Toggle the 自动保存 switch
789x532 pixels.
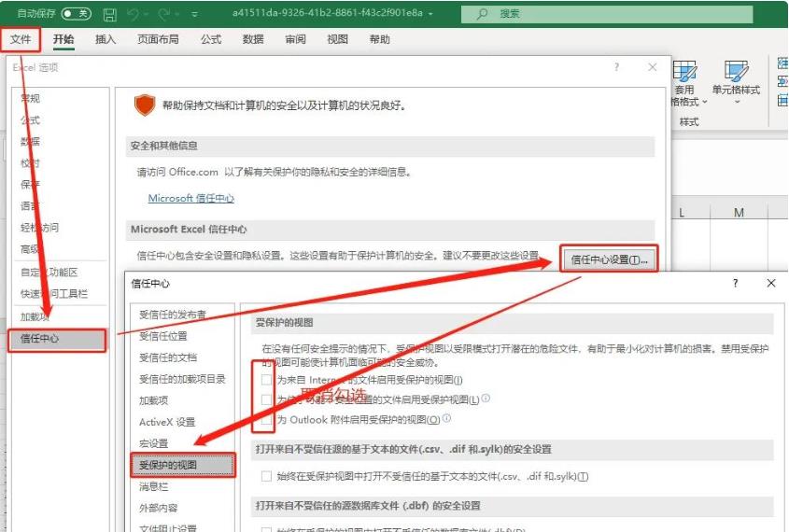click(76, 14)
